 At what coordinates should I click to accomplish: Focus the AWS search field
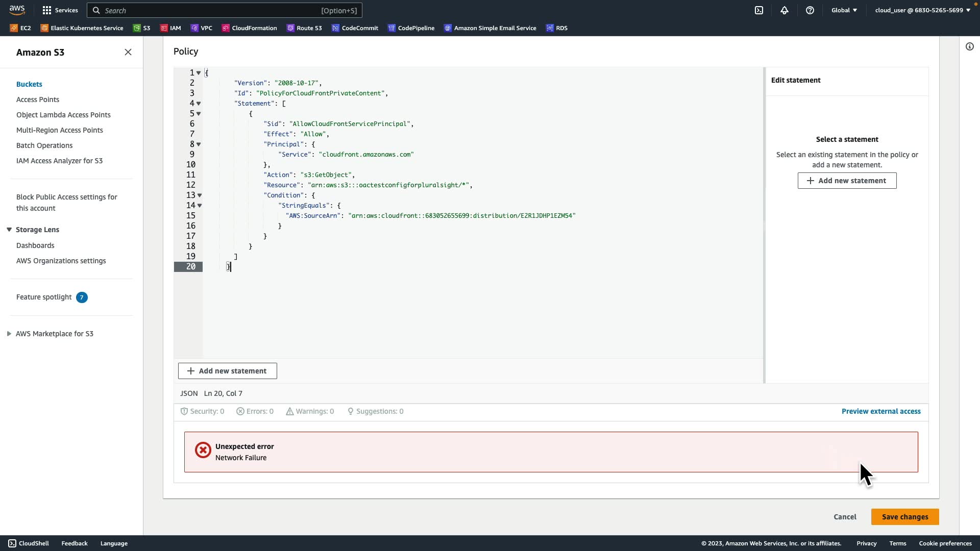[x=225, y=10]
